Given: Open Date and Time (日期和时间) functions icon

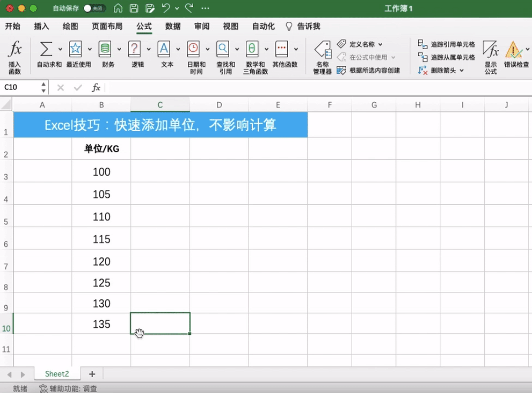Looking at the screenshot, I should pyautogui.click(x=194, y=49).
